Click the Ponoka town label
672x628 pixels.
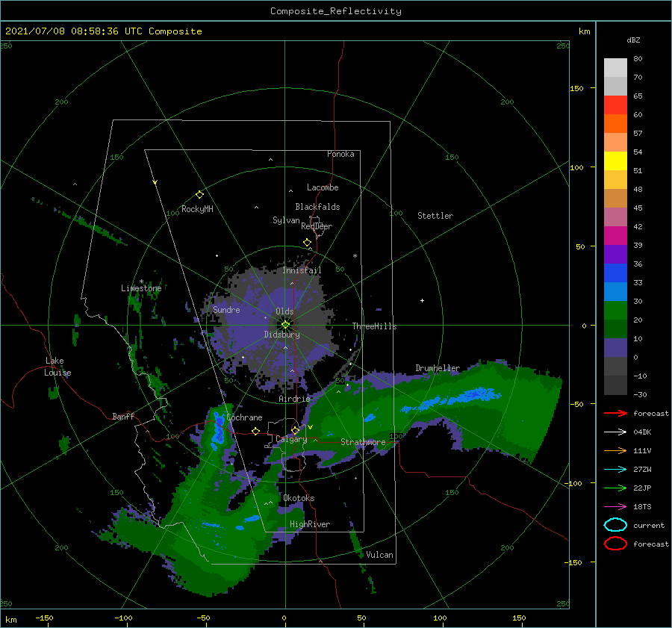point(340,154)
